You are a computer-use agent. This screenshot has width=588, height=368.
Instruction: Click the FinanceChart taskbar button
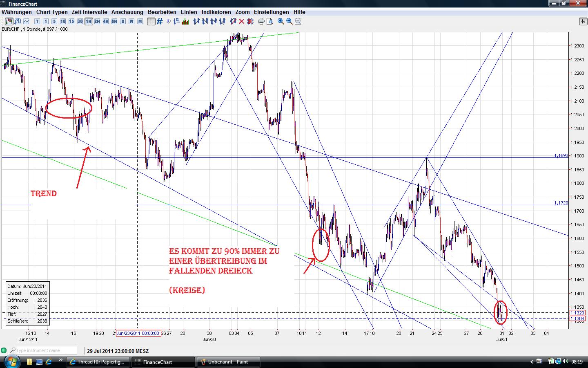(x=163, y=362)
